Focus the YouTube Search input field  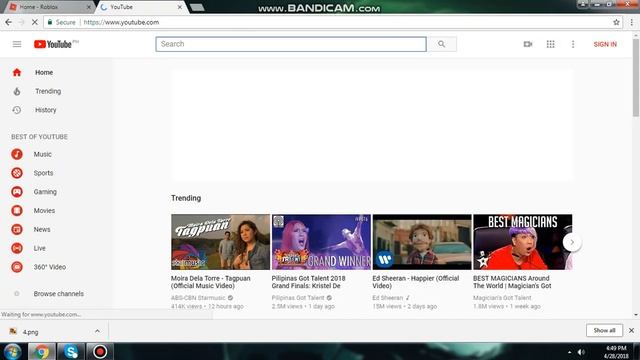(291, 44)
